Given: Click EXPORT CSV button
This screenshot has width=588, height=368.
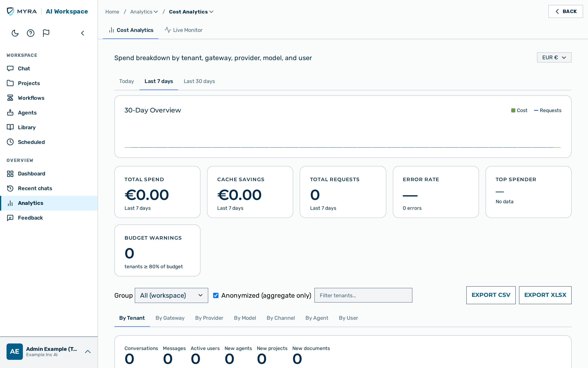Looking at the screenshot, I should (491, 295).
